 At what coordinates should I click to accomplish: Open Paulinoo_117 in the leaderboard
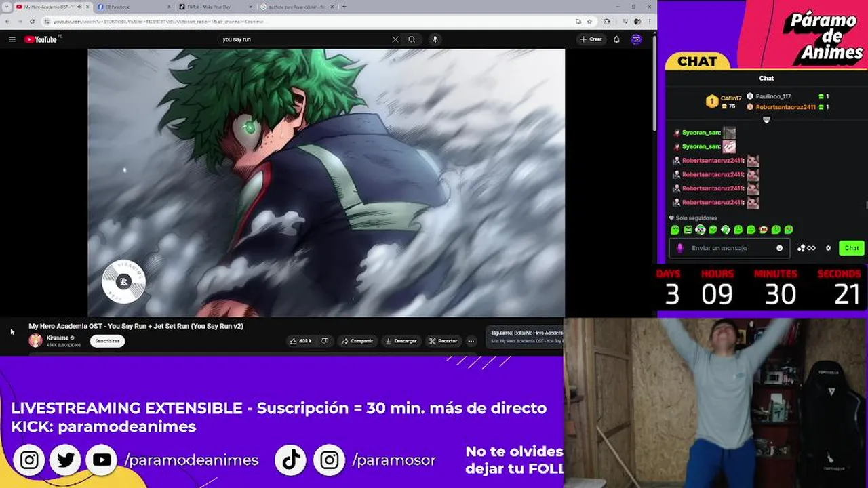(x=773, y=96)
